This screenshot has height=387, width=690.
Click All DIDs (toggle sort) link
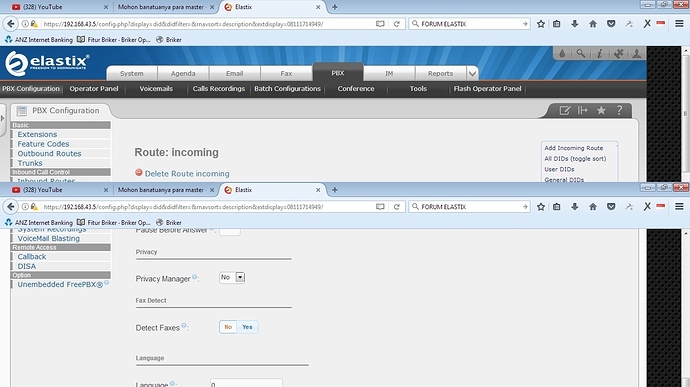pos(575,158)
